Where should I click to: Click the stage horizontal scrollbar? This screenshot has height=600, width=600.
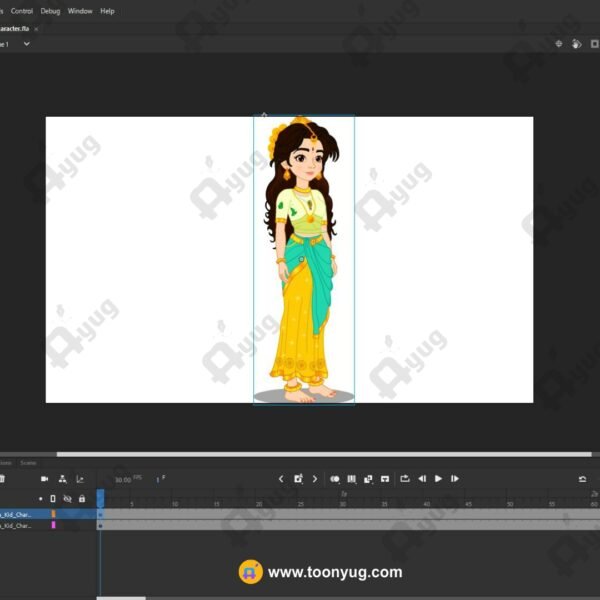coord(324,454)
